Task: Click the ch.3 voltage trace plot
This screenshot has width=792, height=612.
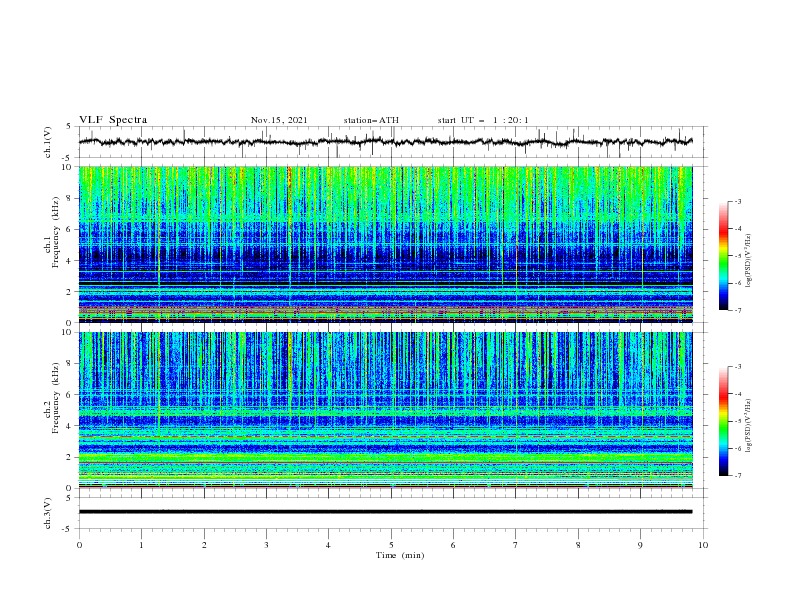Action: pos(393,513)
